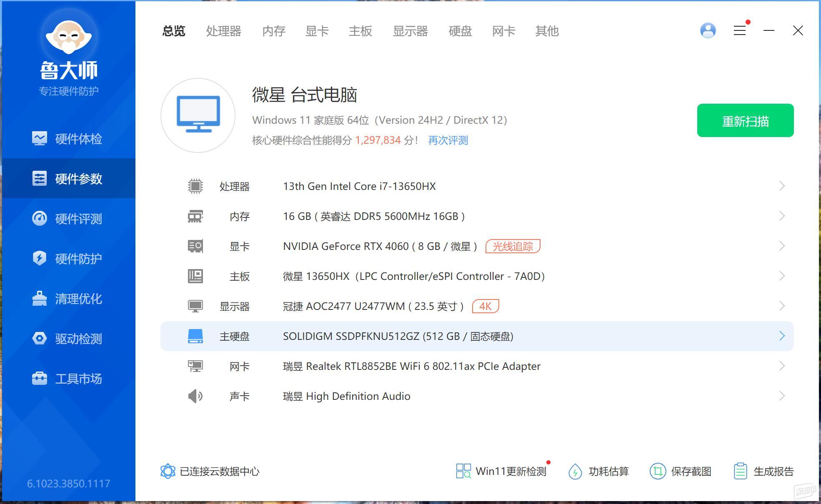Expand the 显卡 row chevron arrow
The image size is (821, 504).
(782, 246)
